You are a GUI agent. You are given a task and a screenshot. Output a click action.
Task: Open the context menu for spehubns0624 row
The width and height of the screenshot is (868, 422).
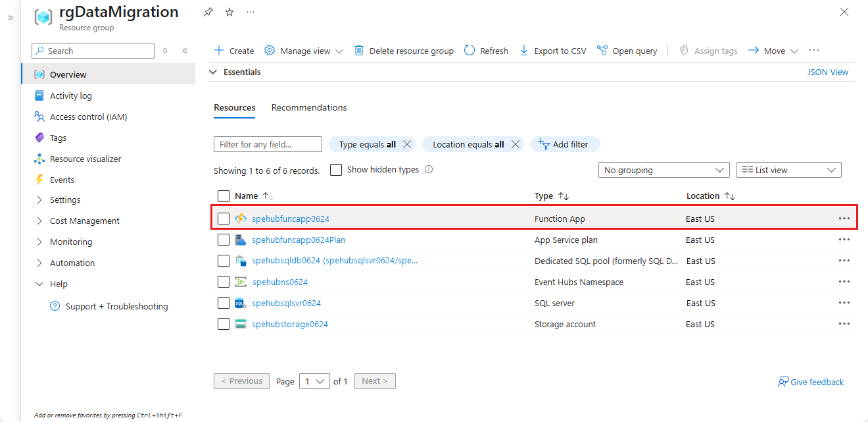click(844, 282)
